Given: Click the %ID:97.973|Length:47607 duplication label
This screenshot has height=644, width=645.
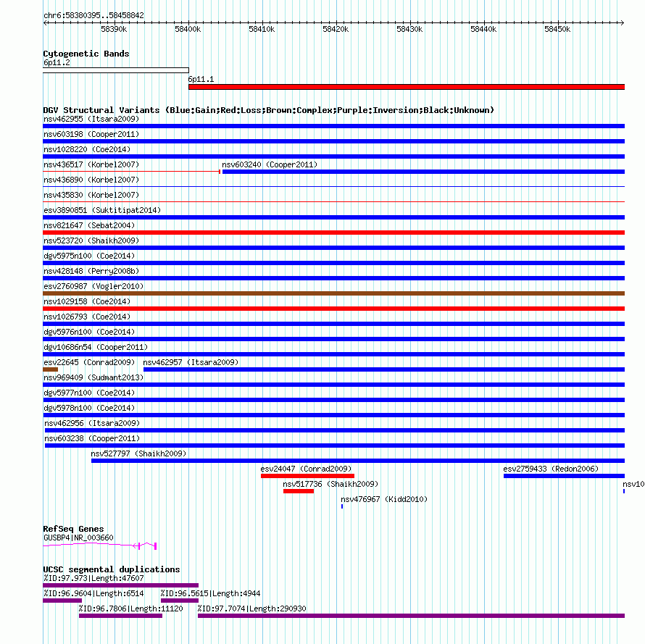Looking at the screenshot, I should coord(93,579).
